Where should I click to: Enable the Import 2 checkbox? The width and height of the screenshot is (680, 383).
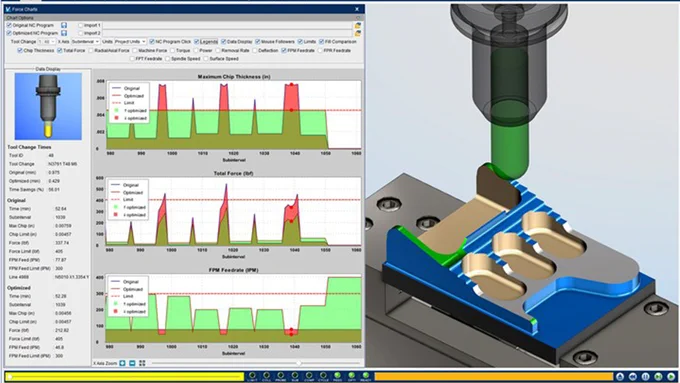[x=80, y=33]
